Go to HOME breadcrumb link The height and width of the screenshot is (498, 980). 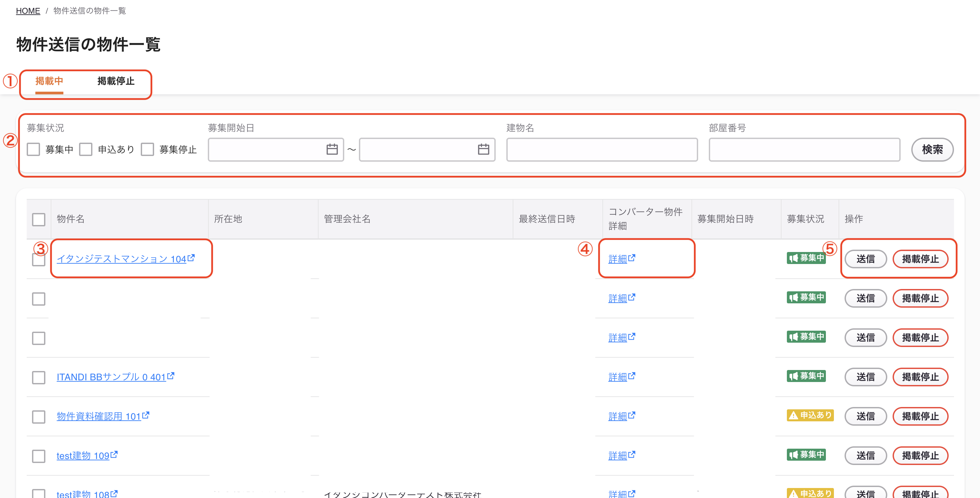click(x=28, y=11)
